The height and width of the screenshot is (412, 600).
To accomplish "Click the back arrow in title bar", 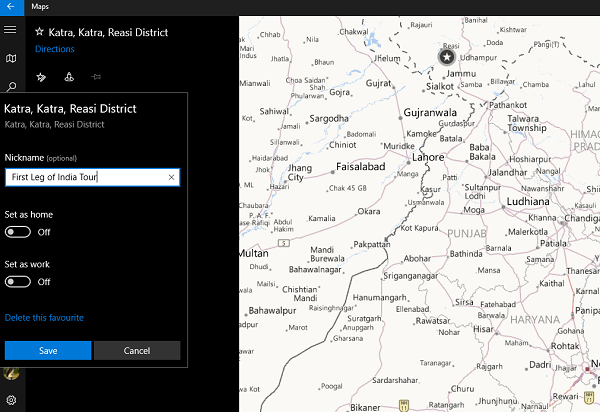I will pyautogui.click(x=11, y=7).
